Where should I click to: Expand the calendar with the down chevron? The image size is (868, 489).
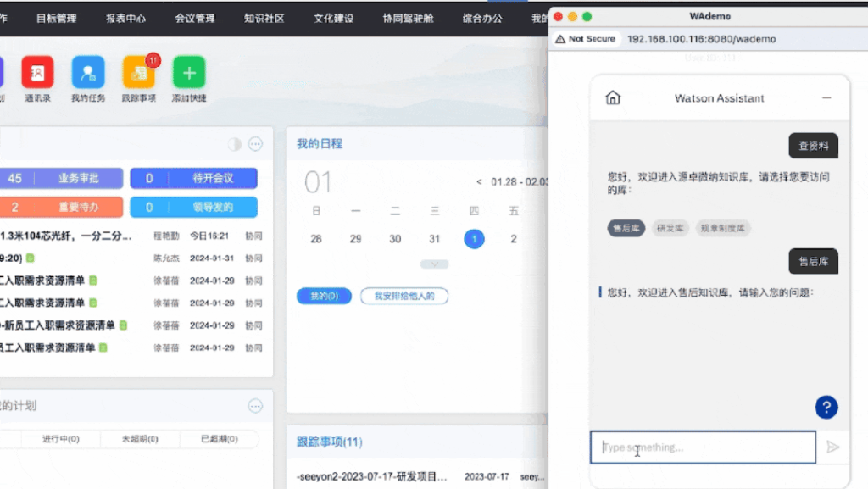tap(435, 264)
